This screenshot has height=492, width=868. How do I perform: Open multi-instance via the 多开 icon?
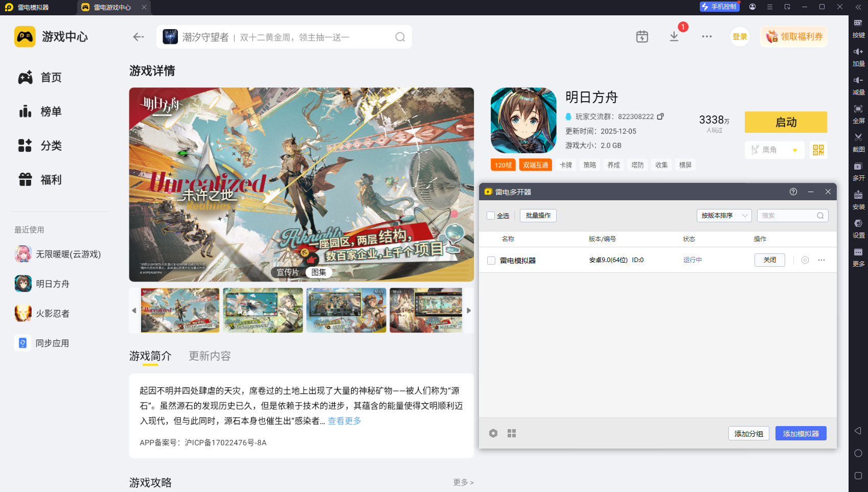(858, 170)
